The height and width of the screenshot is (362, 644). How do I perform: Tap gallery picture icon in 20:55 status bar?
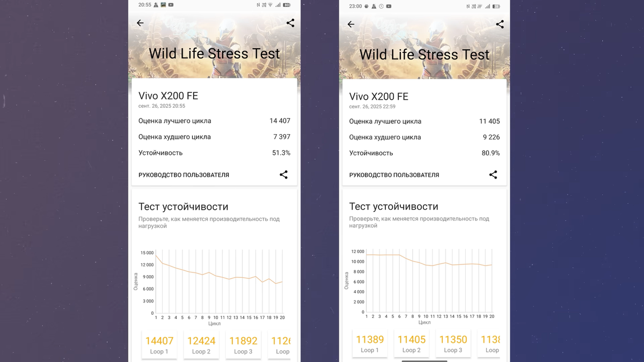tap(163, 5)
